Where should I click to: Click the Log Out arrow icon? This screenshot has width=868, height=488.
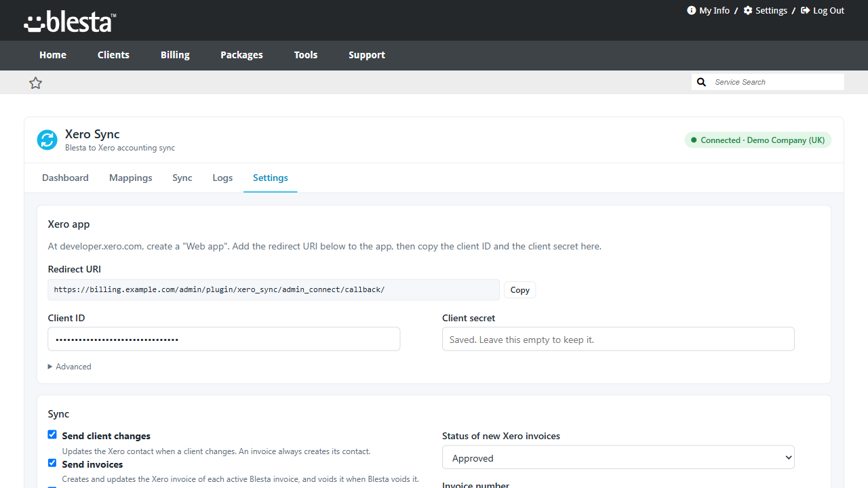pos(806,10)
